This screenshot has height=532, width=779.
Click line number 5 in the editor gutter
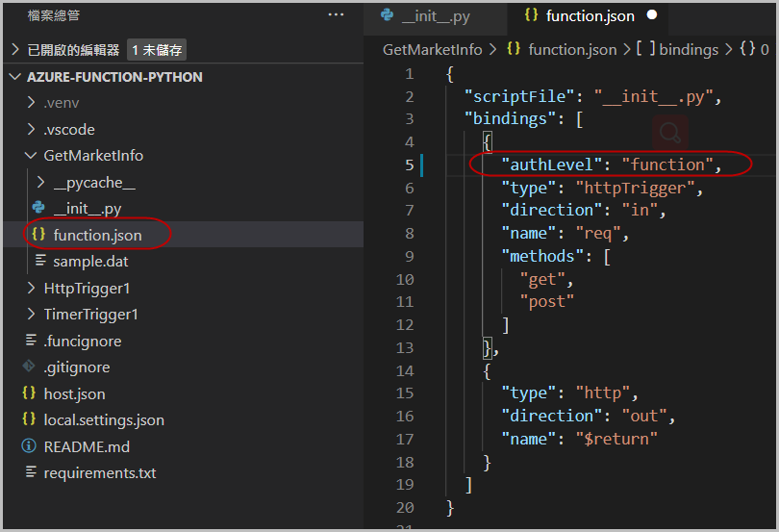click(409, 165)
